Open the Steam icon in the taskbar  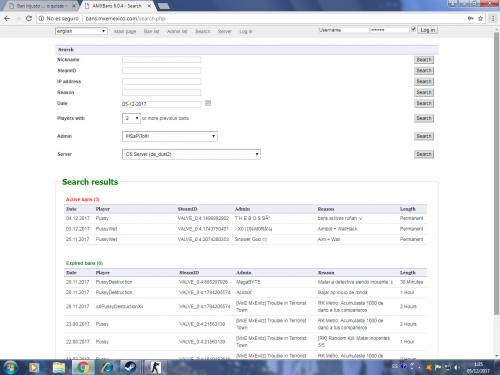coord(130,367)
